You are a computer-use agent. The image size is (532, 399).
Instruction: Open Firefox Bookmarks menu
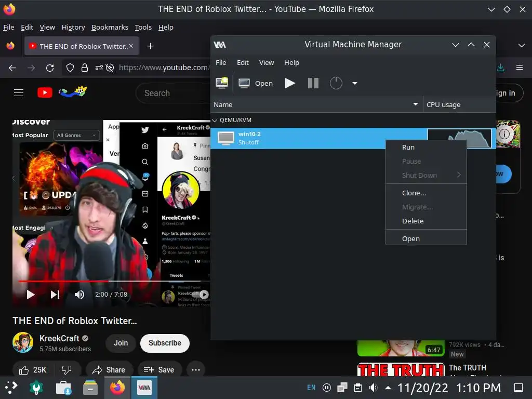coord(110,27)
